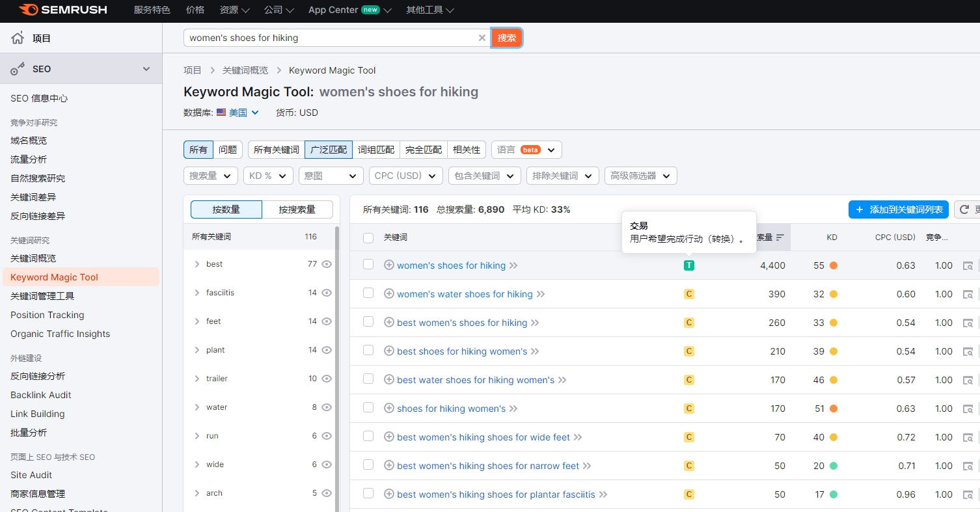
Task: Collapse the SEO section chevron in sidebar
Action: (146, 69)
